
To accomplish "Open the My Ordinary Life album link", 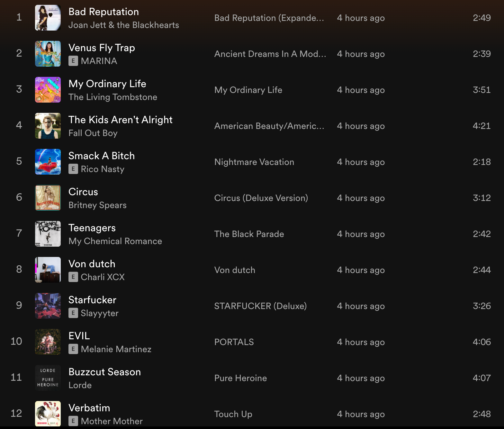I will click(248, 90).
